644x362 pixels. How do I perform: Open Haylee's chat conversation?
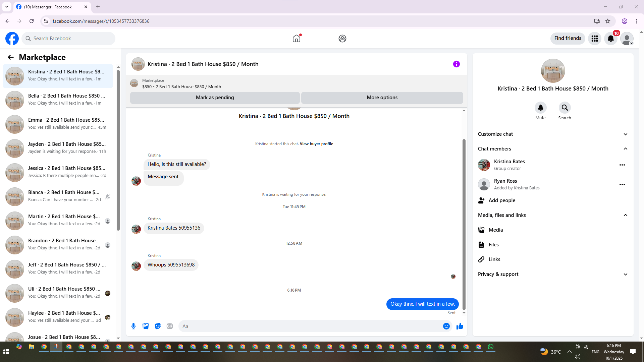(58, 317)
